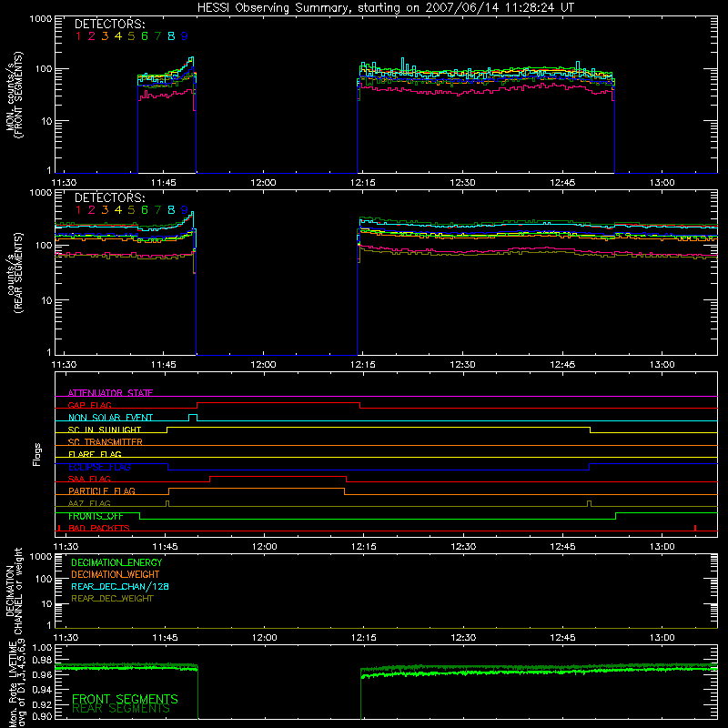The height and width of the screenshot is (728, 728).
Task: Click the HESSI Observing Summary title text
Action: (x=385, y=8)
